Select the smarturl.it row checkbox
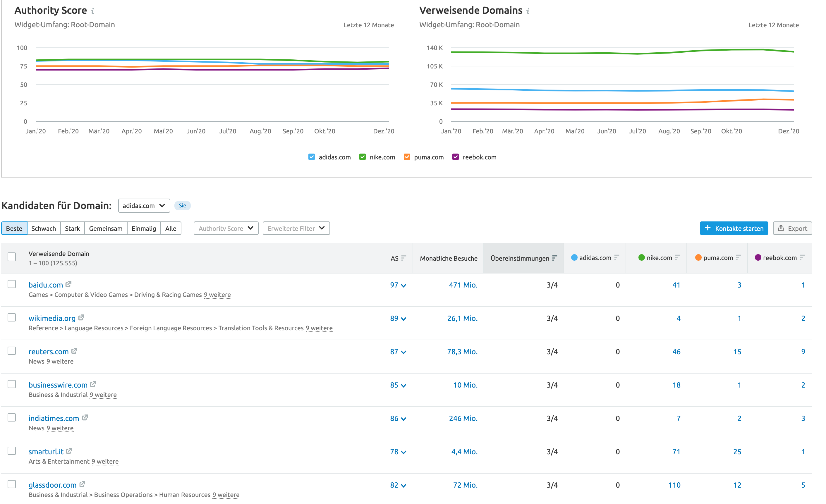The image size is (826, 504). (12, 451)
